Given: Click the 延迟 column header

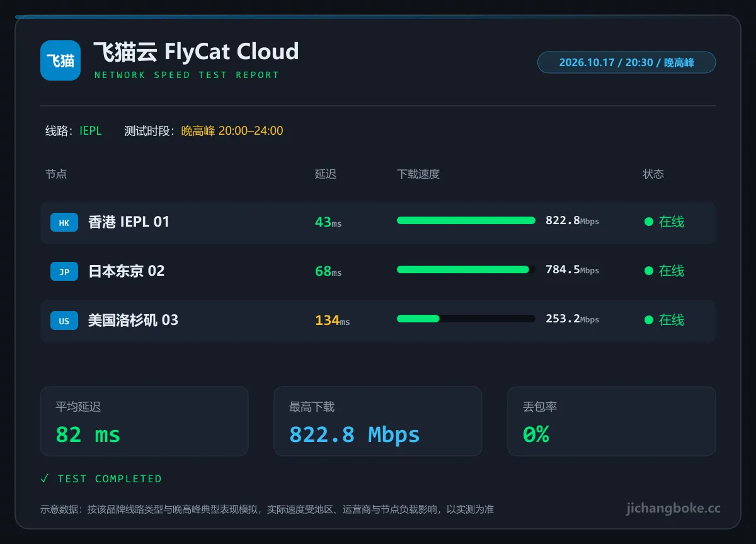Looking at the screenshot, I should (x=326, y=174).
